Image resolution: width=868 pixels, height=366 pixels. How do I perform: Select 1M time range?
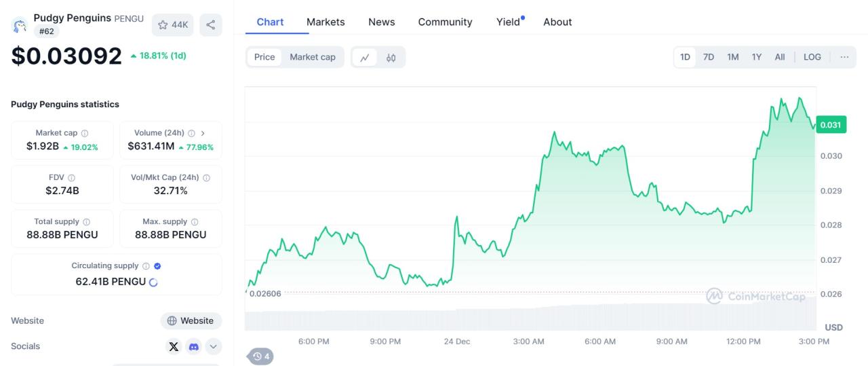(x=733, y=57)
